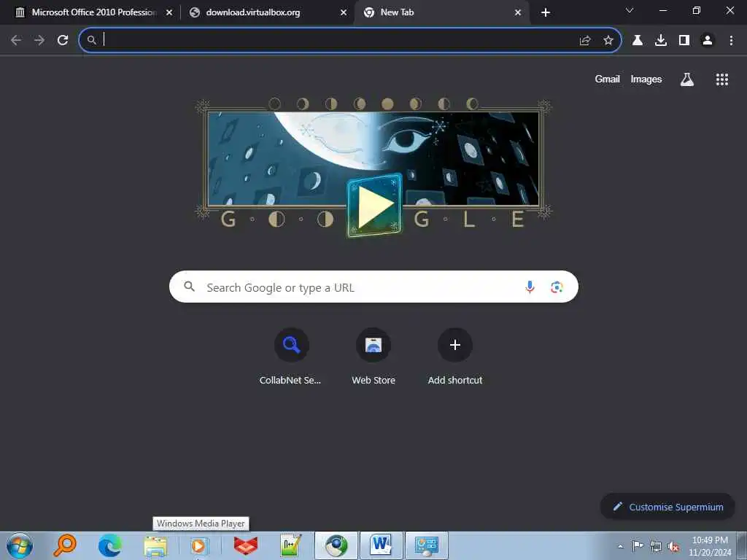
Task: Click the Add shortcut button
Action: coord(455,356)
